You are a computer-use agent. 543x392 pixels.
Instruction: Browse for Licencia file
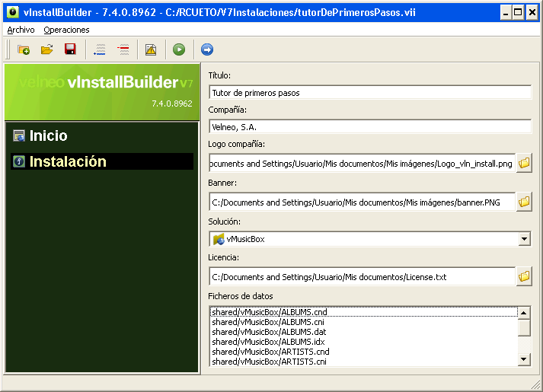point(524,276)
